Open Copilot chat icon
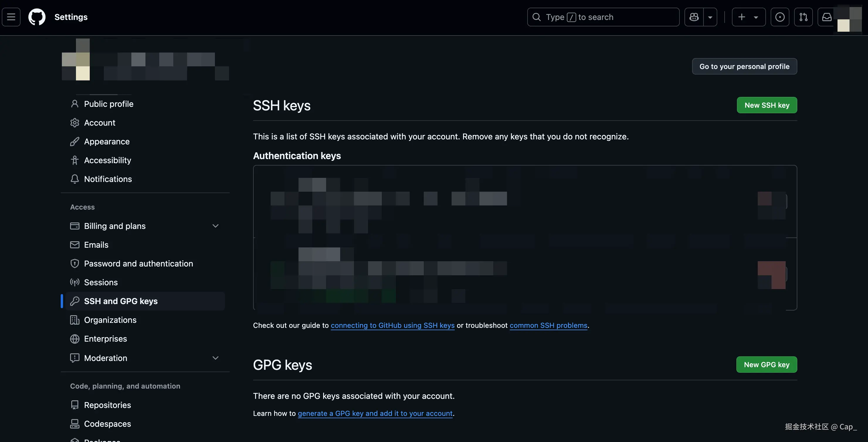Viewport: 868px width, 442px height. click(x=694, y=17)
